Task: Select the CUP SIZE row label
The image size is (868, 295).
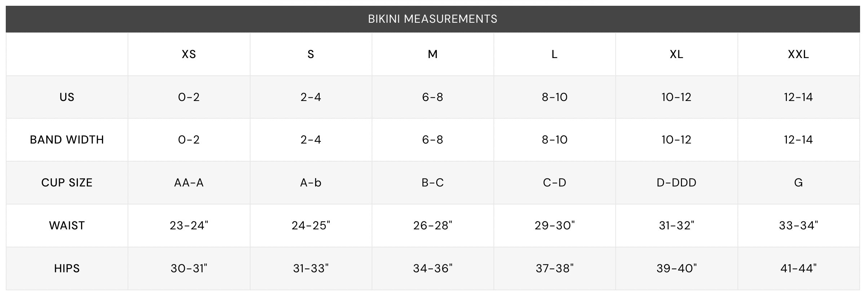Action: click(x=67, y=182)
